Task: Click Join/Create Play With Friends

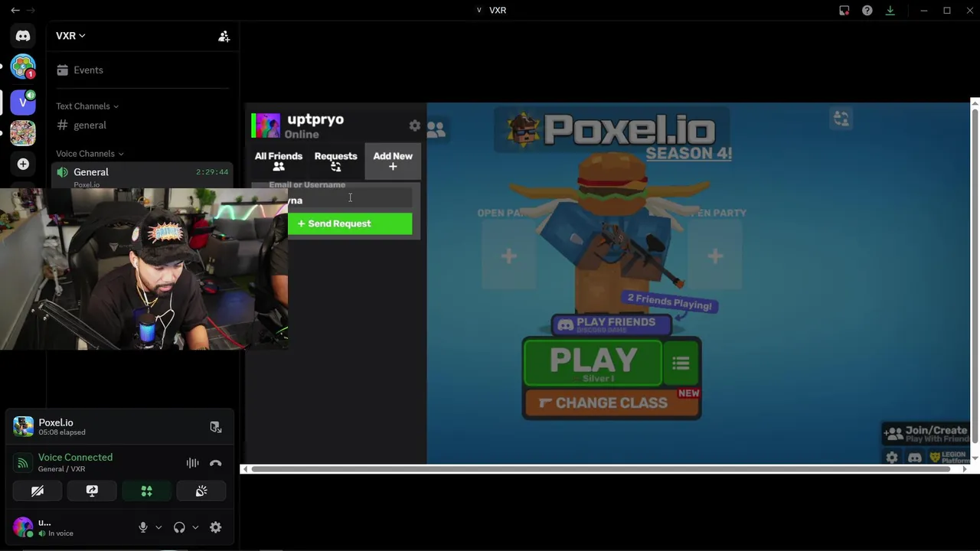Action: click(926, 434)
